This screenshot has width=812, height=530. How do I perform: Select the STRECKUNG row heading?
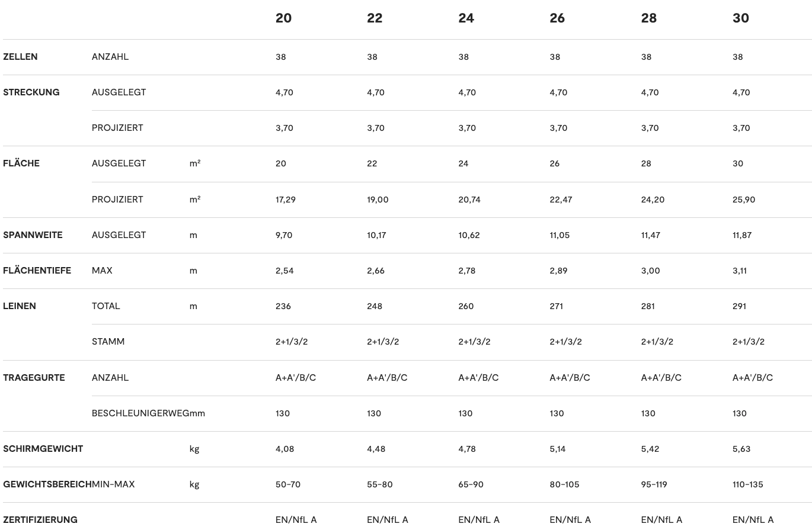[x=31, y=92]
